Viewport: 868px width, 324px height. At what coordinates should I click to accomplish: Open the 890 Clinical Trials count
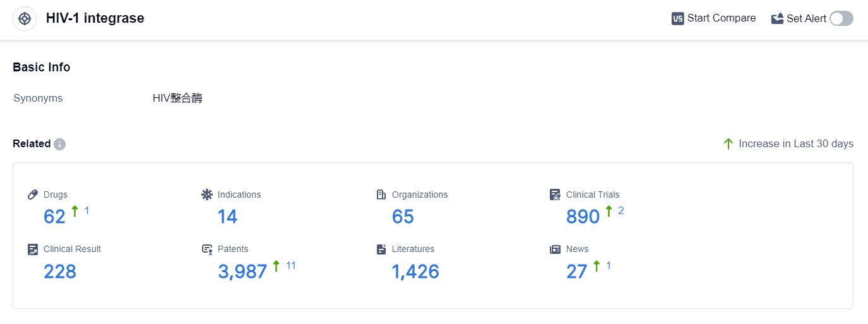pyautogui.click(x=583, y=217)
